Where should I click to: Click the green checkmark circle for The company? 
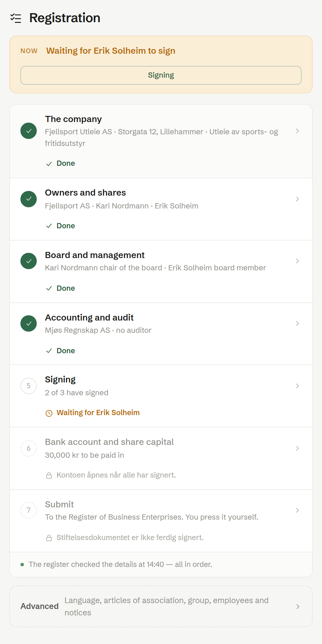tap(29, 131)
